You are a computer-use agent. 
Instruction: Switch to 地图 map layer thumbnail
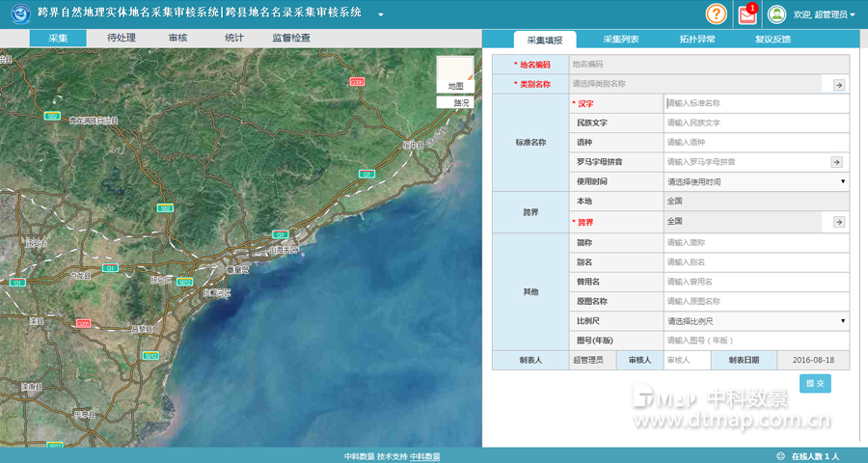pyautogui.click(x=455, y=74)
